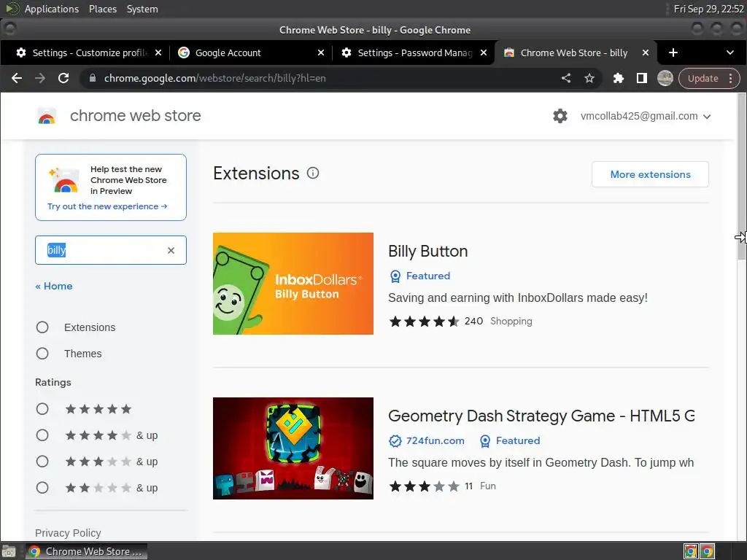This screenshot has height=560, width=747.
Task: Click the Chrome Web Store rainbow logo
Action: pyautogui.click(x=47, y=116)
